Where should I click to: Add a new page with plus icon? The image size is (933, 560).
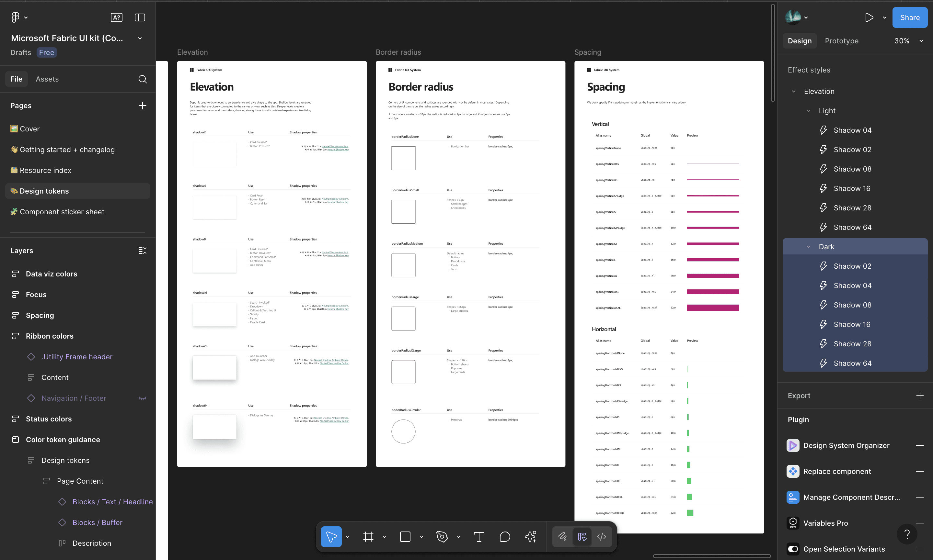pos(142,106)
